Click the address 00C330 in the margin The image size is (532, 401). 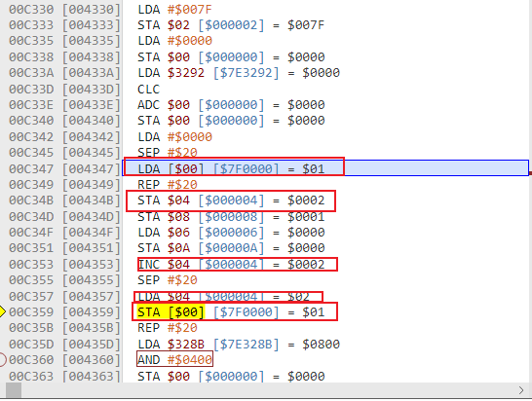[31, 10]
